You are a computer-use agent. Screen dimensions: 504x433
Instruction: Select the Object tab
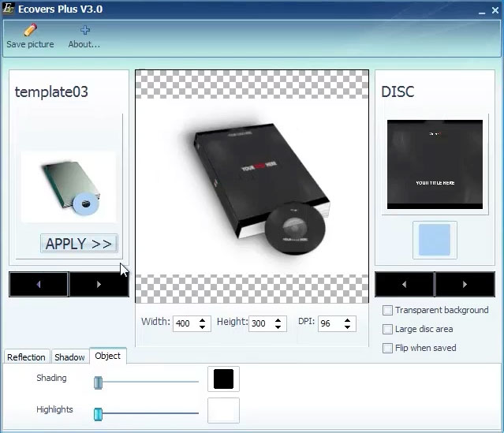[108, 356]
